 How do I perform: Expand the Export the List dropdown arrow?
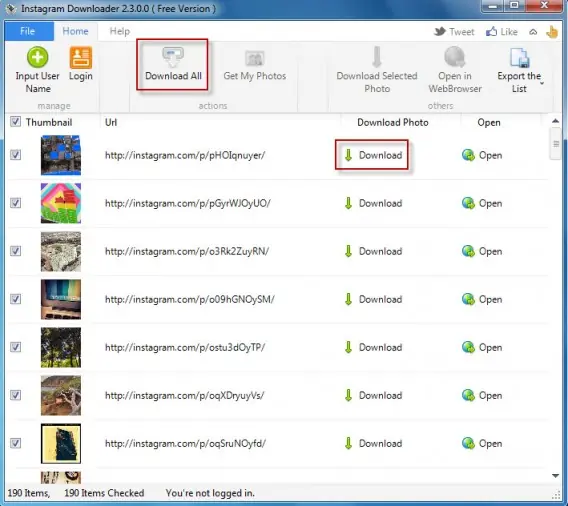(542, 83)
